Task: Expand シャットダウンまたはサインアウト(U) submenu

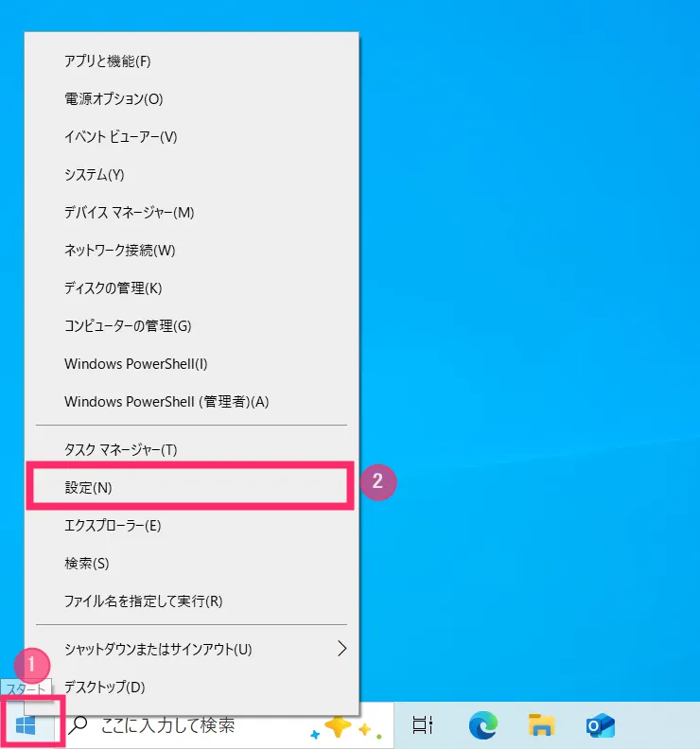Action: pyautogui.click(x=191, y=649)
